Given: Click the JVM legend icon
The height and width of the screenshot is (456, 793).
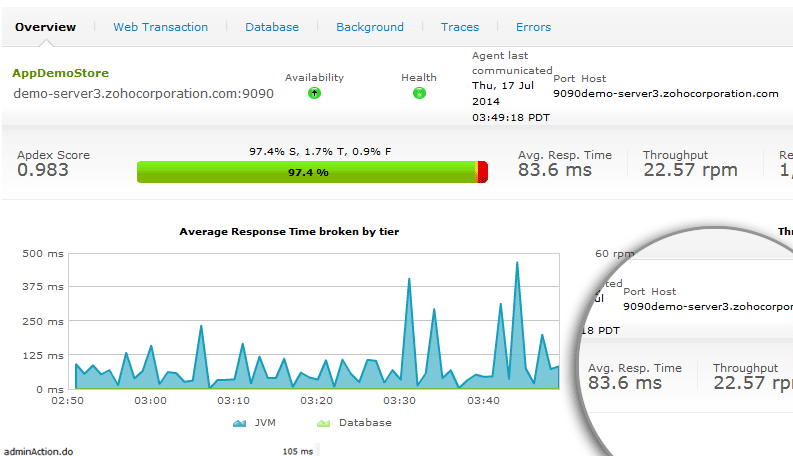Looking at the screenshot, I should (x=239, y=423).
